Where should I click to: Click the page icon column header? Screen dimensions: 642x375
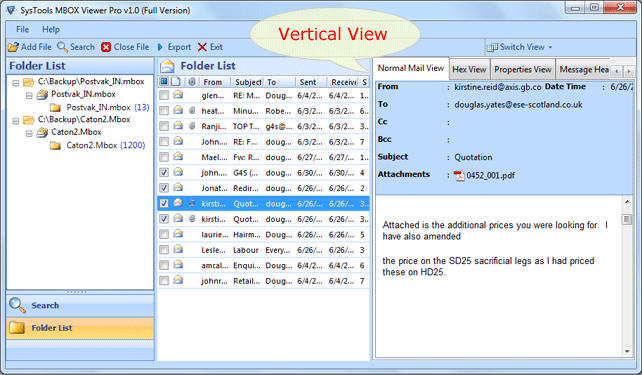(x=176, y=81)
